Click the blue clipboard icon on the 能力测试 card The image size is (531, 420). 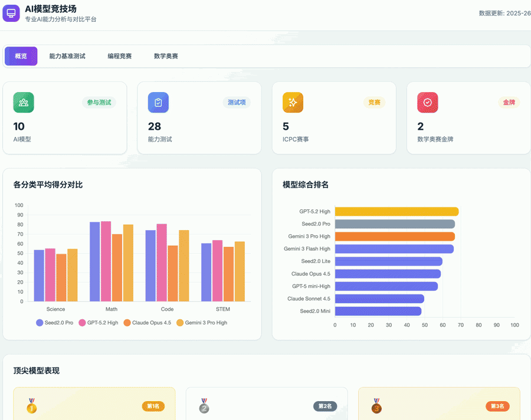click(x=158, y=102)
